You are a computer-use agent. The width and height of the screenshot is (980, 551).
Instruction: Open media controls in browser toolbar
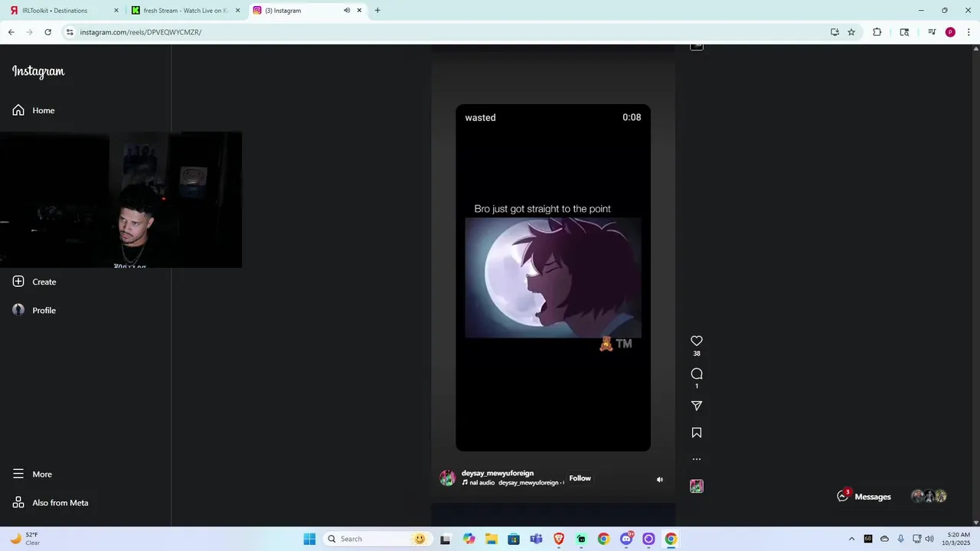pyautogui.click(x=932, y=32)
